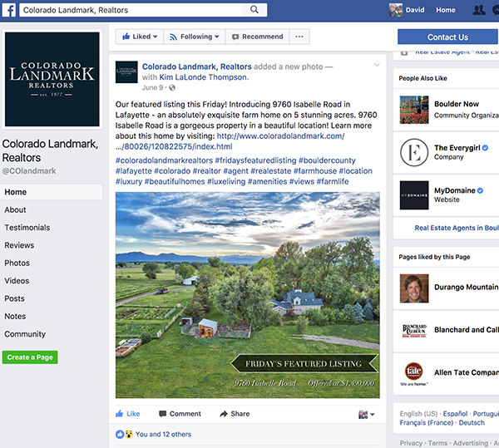Open the Allen Tate Company logo
Image resolution: width=499 pixels, height=448 pixels.
click(414, 373)
